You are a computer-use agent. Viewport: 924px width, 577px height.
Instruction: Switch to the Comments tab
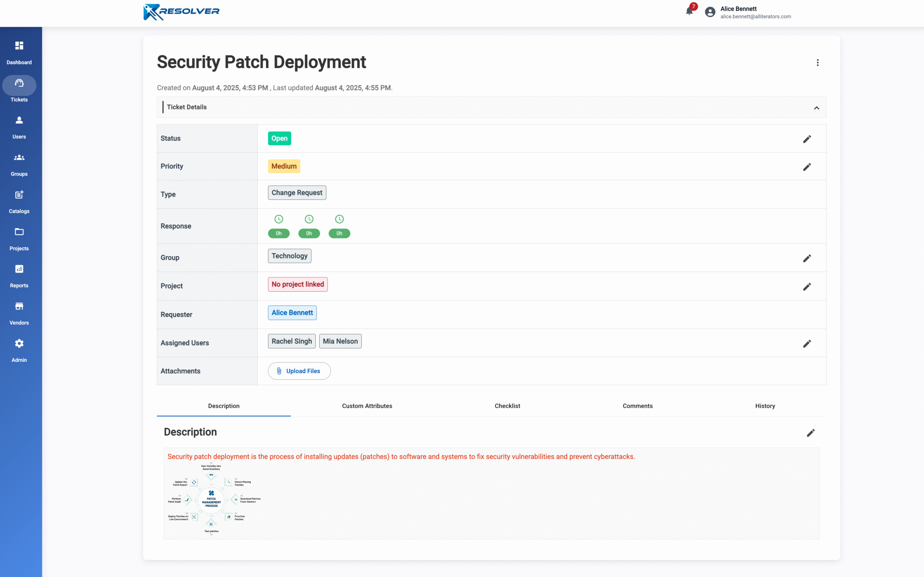pyautogui.click(x=637, y=406)
